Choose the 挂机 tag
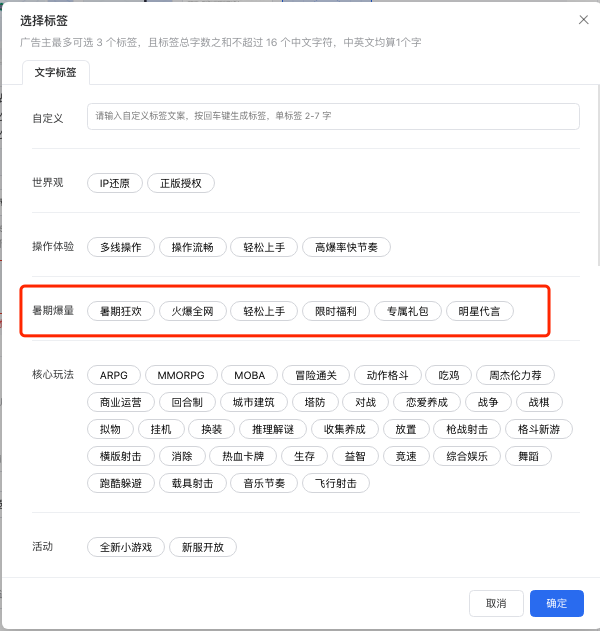Viewport: 600px width, 631px height. 161,429
